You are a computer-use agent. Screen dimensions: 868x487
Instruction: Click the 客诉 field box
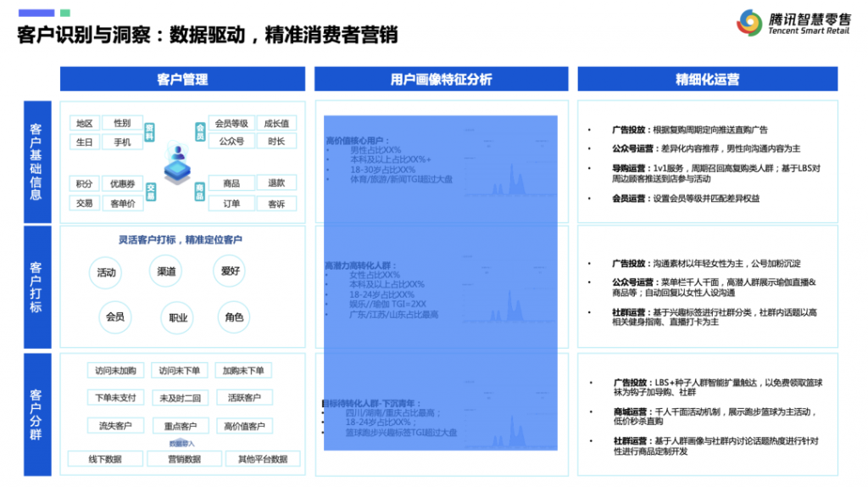pos(276,204)
